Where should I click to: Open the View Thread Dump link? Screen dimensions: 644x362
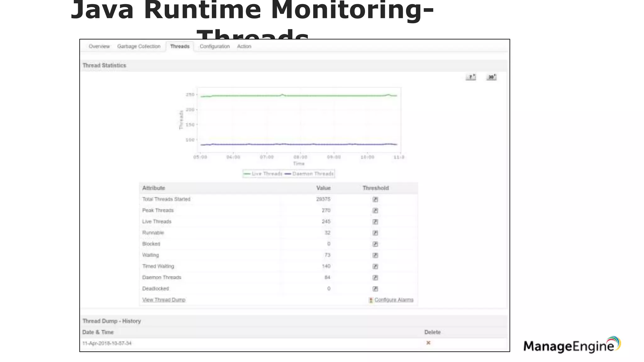tap(164, 300)
